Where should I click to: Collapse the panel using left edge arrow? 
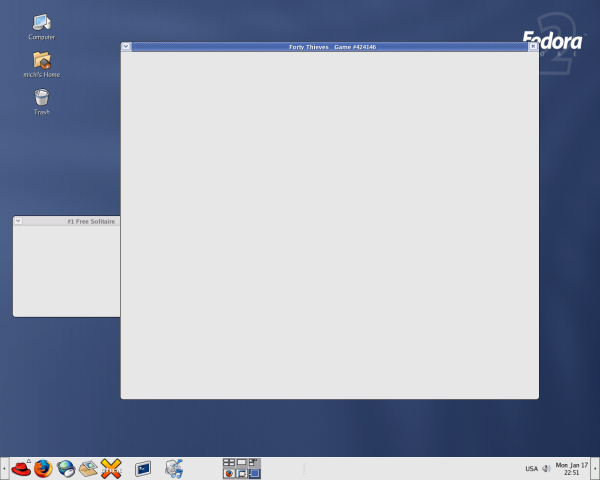pyautogui.click(x=4, y=468)
